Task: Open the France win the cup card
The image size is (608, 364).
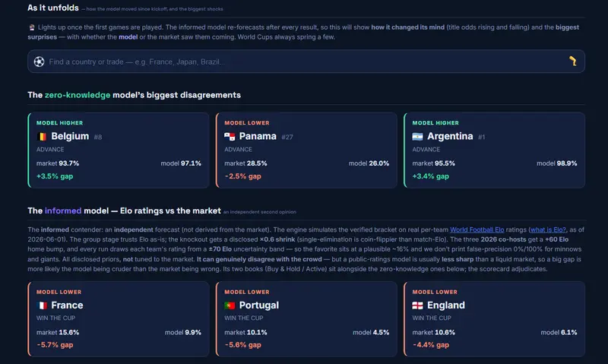Action: click(119, 319)
